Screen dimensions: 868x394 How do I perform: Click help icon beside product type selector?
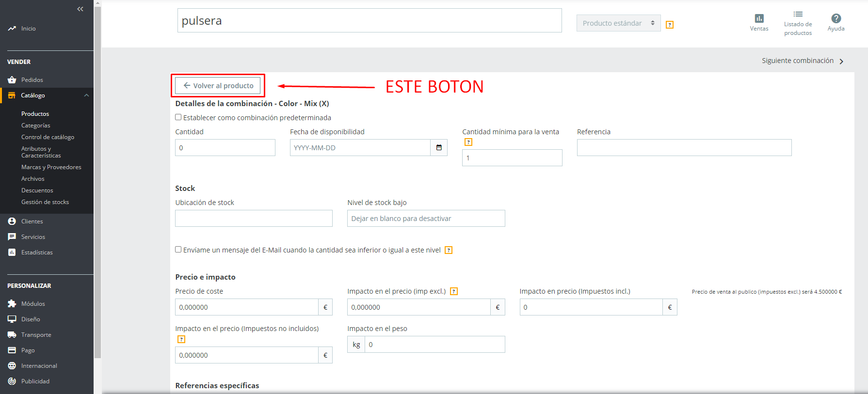[x=670, y=25]
